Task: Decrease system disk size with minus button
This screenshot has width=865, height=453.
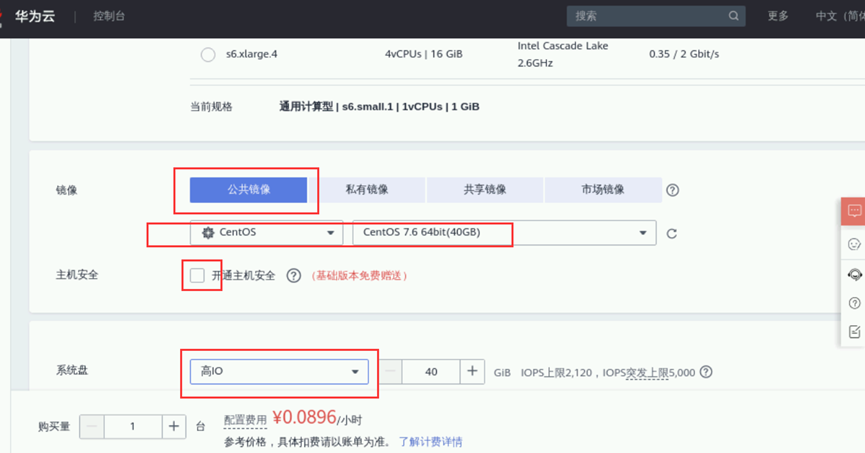Action: (390, 371)
